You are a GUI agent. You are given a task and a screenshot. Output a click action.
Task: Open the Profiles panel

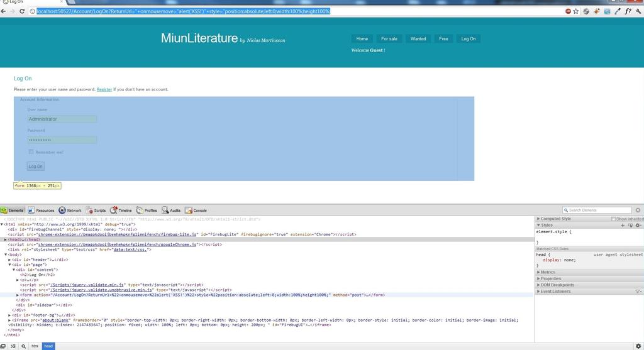(x=147, y=211)
